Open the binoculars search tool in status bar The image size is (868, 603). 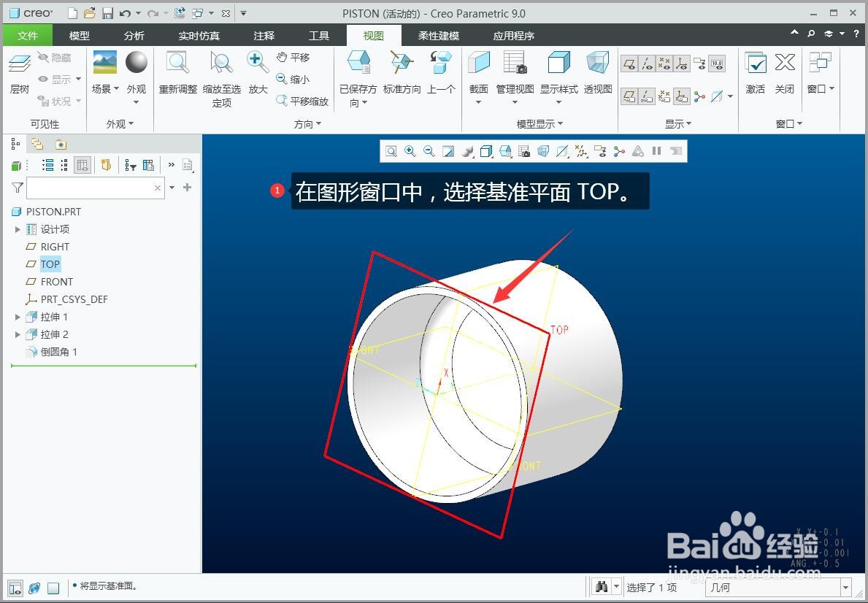pos(602,586)
